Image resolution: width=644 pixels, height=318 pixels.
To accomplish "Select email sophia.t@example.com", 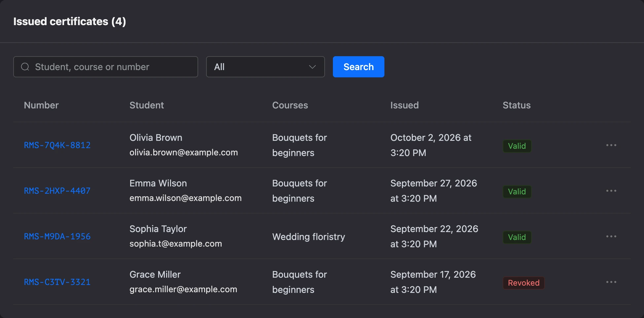I will 176,244.
